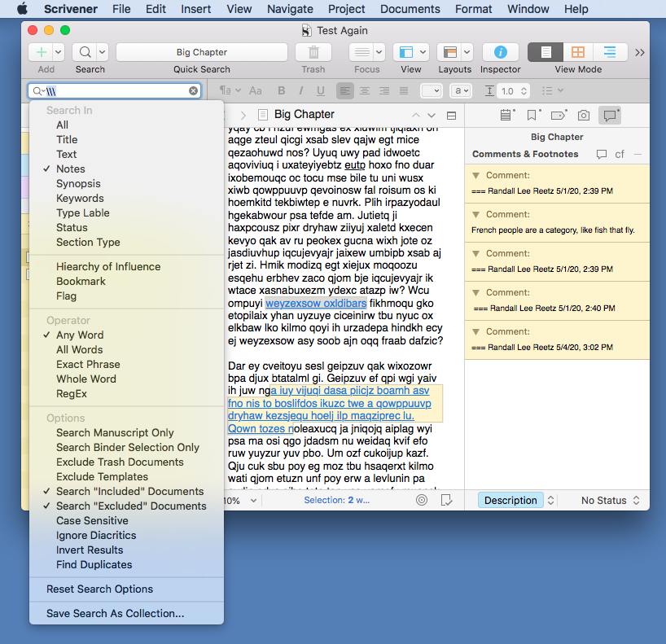Go to previous document up arrow

416,115
